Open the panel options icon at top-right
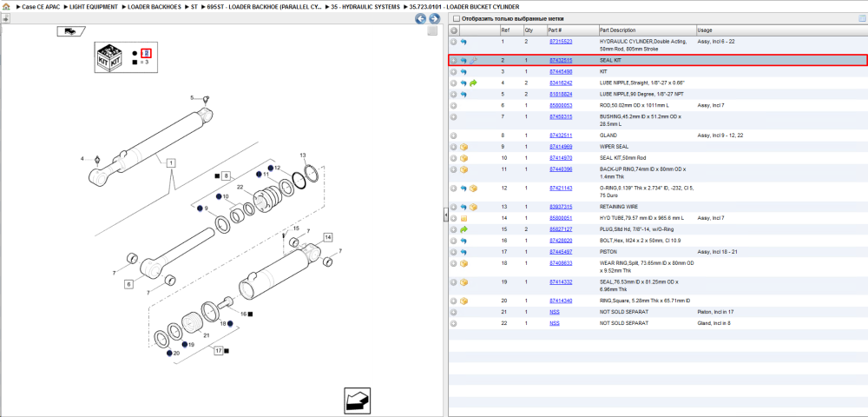This screenshot has width=868, height=417. coord(861,19)
